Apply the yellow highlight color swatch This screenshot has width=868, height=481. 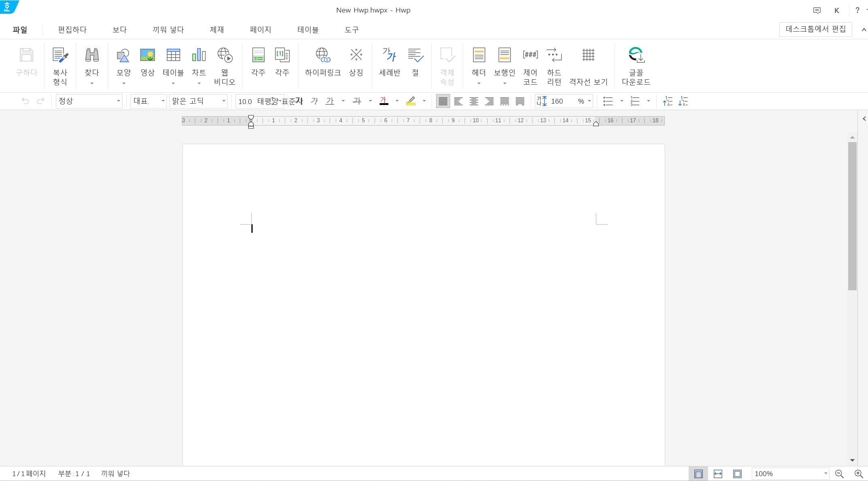click(x=411, y=101)
